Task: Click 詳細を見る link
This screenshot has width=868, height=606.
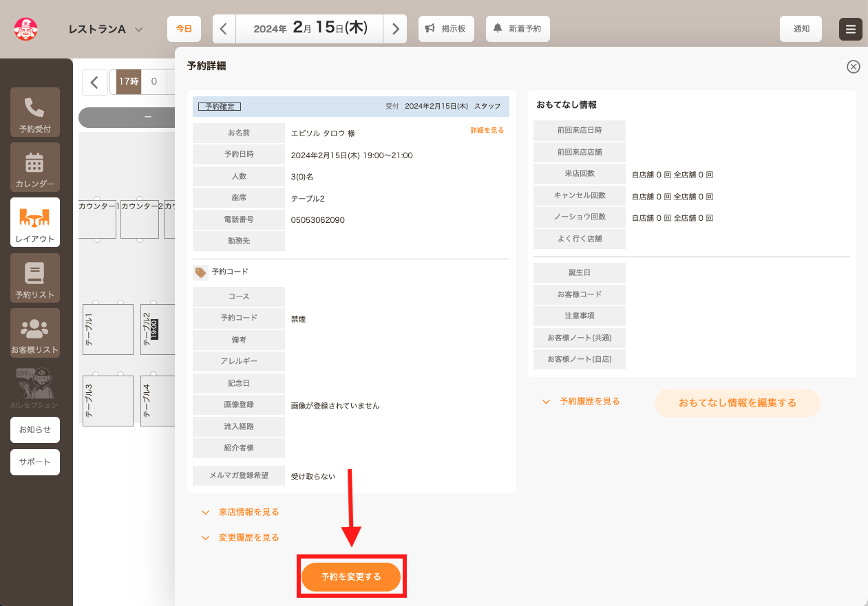Action: (x=487, y=130)
